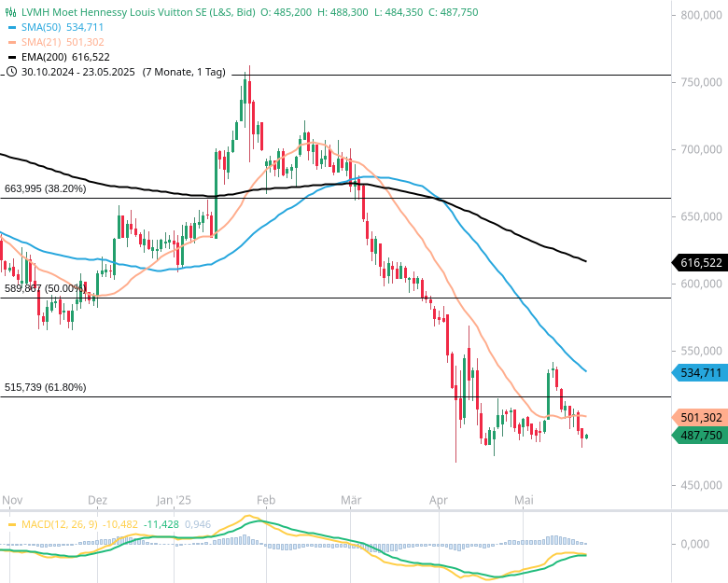Click the black 616,522 EMA price tag
Viewport: 728px width, 583px height.
(x=700, y=263)
